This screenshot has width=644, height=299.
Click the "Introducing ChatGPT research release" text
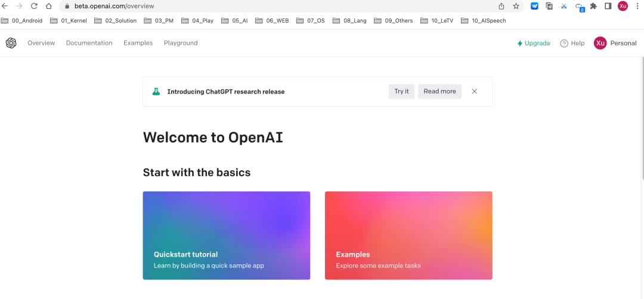click(226, 92)
